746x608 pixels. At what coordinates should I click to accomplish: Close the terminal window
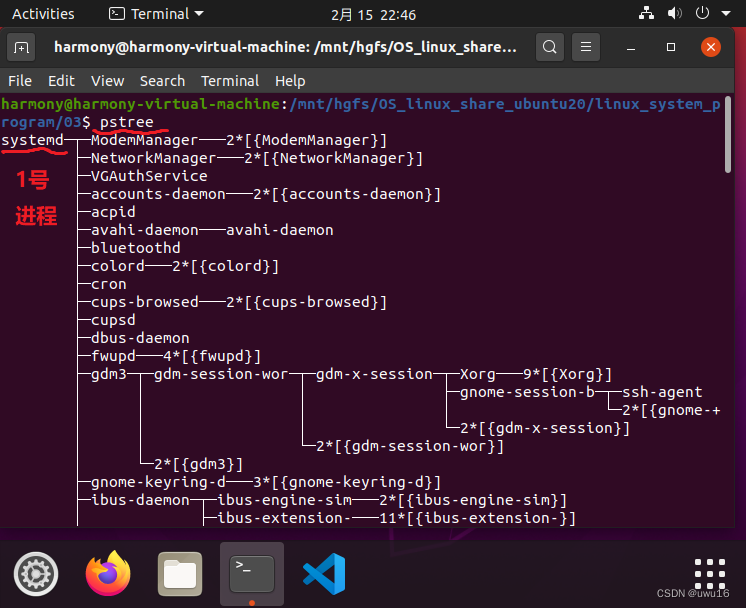tap(711, 47)
